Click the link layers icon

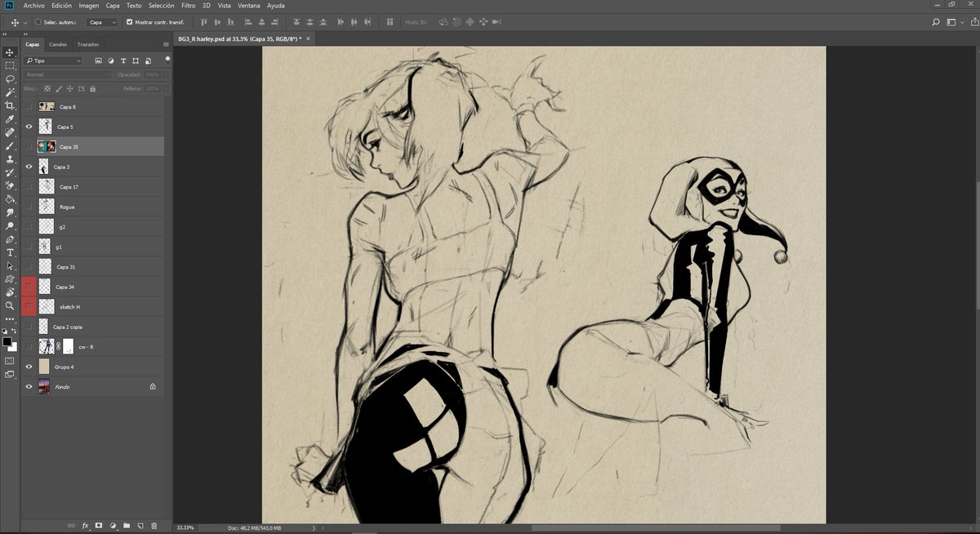(x=71, y=525)
